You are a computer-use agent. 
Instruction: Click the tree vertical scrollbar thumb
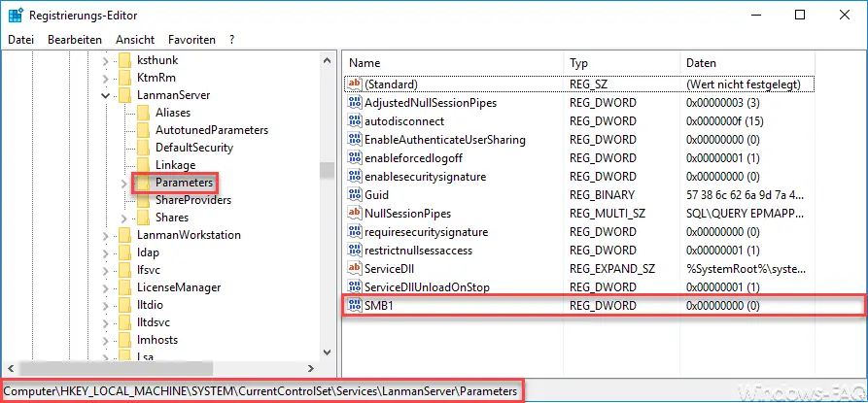(327, 170)
